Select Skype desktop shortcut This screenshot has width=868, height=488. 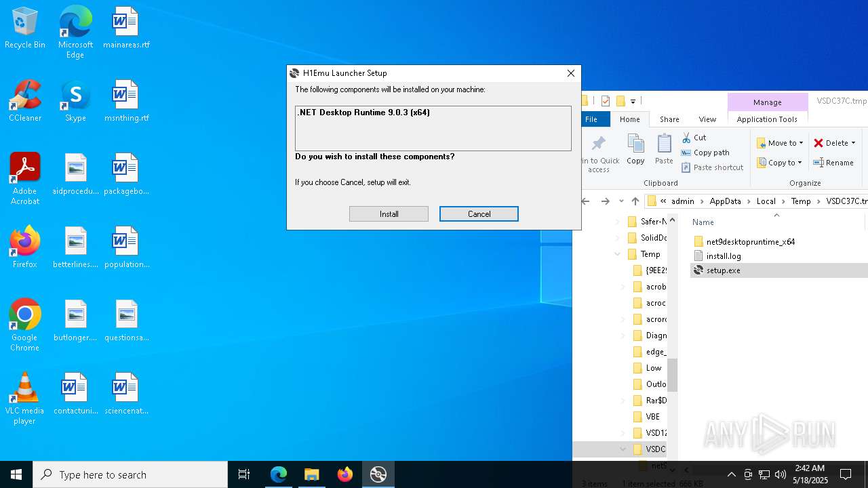[75, 102]
